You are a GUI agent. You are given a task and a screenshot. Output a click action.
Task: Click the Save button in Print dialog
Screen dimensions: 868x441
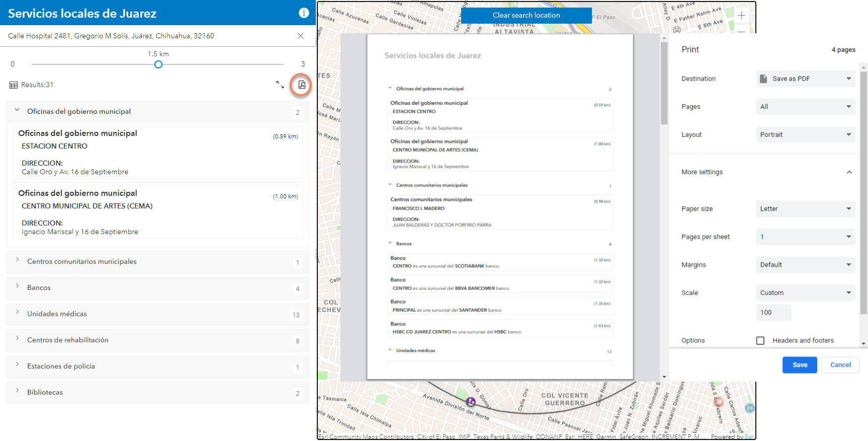click(x=800, y=365)
